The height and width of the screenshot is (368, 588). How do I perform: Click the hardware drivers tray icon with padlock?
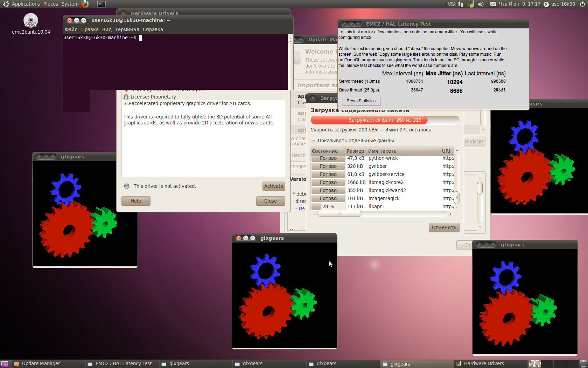[471, 4]
